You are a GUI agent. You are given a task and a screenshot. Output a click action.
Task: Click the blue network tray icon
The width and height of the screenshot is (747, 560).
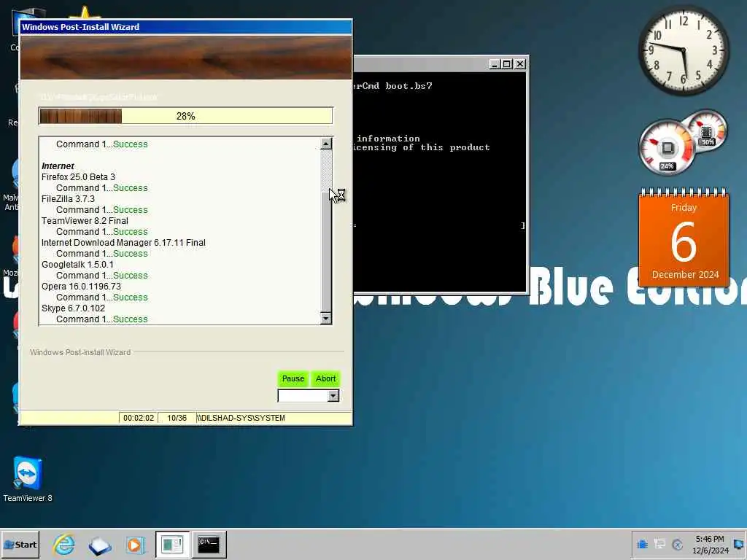pyautogui.click(x=642, y=544)
